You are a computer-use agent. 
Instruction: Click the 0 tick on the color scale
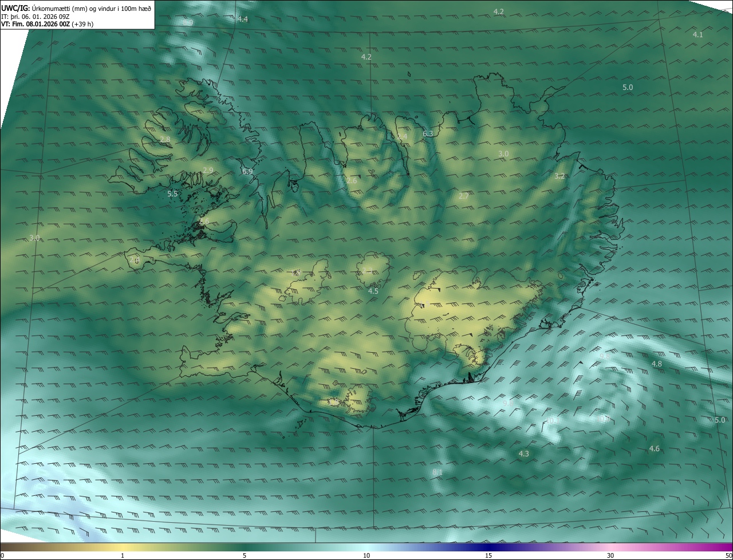click(2, 556)
